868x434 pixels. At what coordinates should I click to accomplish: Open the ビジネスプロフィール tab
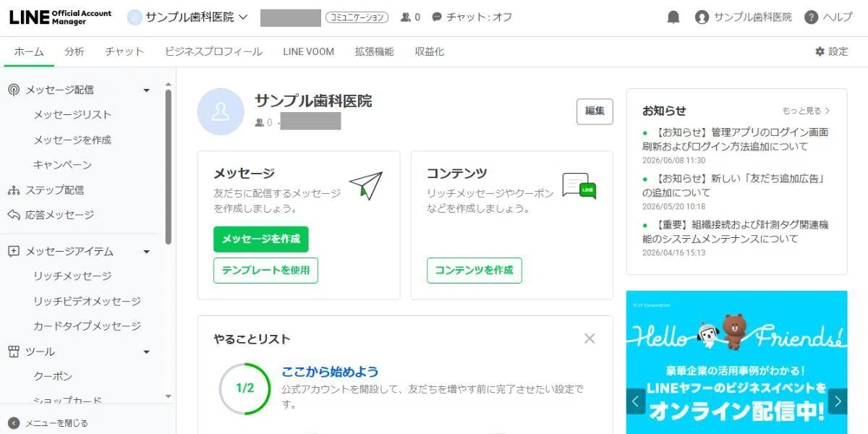click(213, 51)
